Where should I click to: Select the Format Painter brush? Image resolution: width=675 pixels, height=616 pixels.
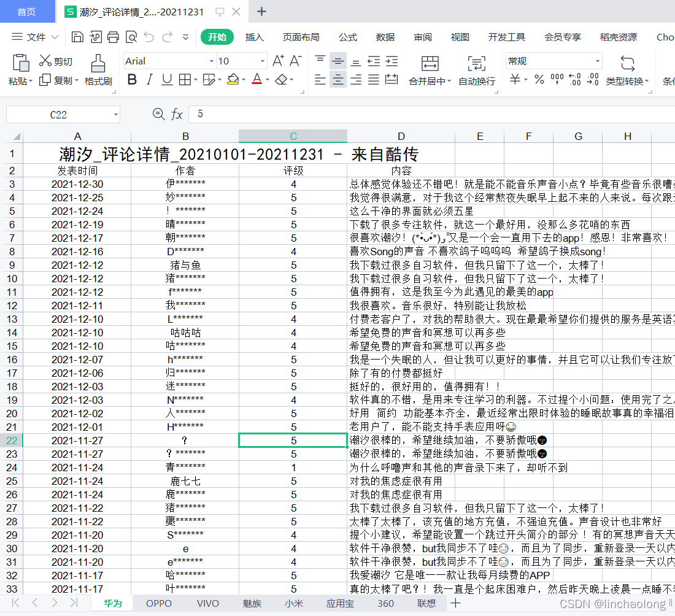coord(98,63)
